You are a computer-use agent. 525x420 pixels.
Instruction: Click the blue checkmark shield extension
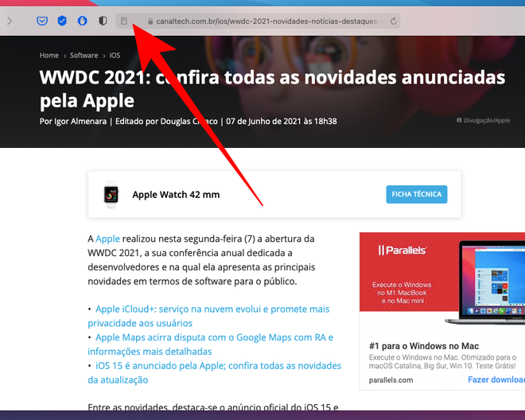[x=62, y=21]
